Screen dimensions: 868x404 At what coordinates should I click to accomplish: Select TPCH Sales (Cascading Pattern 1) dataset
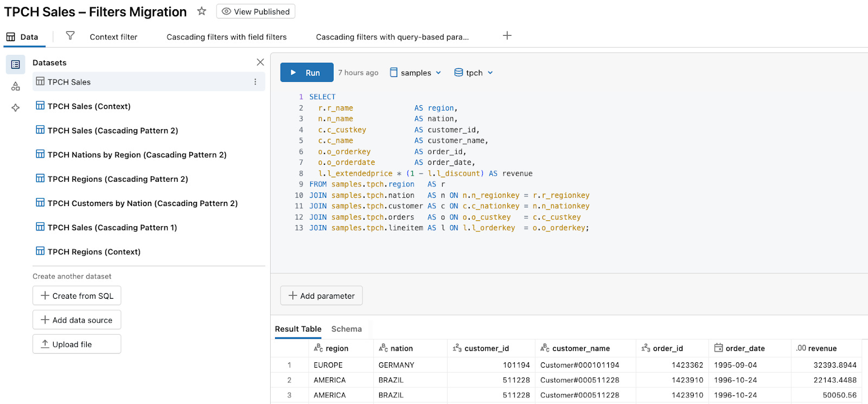[149, 228]
